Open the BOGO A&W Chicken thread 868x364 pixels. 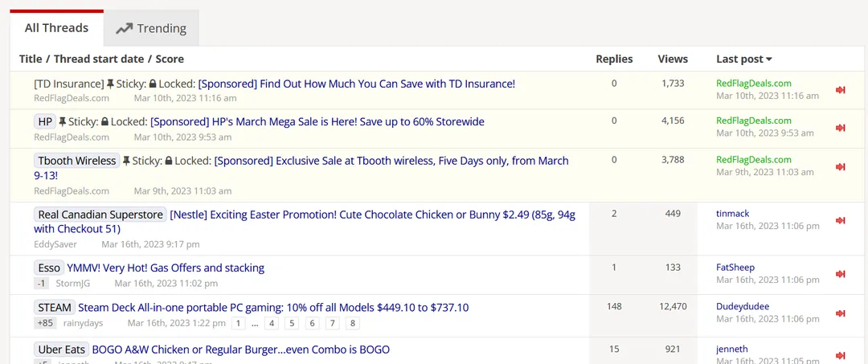pyautogui.click(x=241, y=350)
